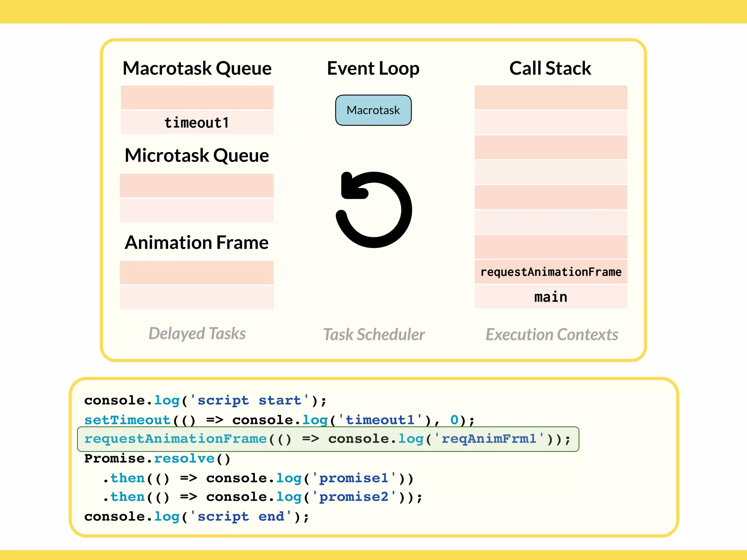747x560 pixels.
Task: Click the Call Stack heading
Action: (550, 68)
